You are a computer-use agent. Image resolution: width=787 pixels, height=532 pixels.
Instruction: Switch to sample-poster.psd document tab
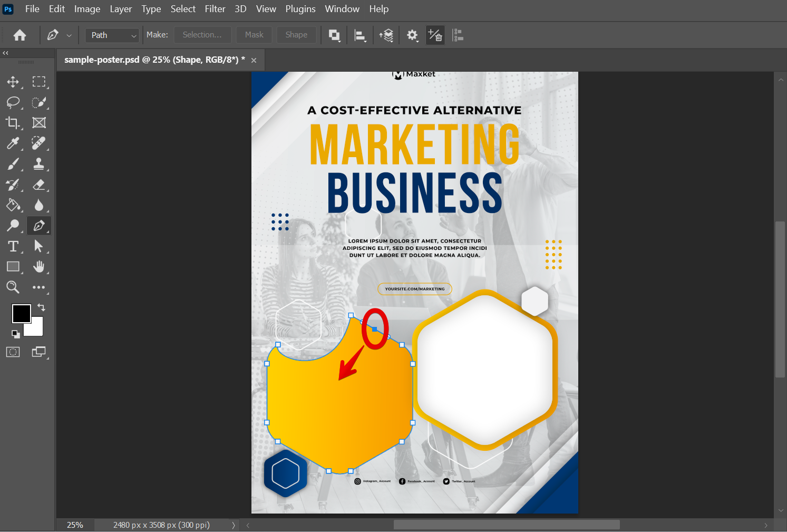[154, 60]
